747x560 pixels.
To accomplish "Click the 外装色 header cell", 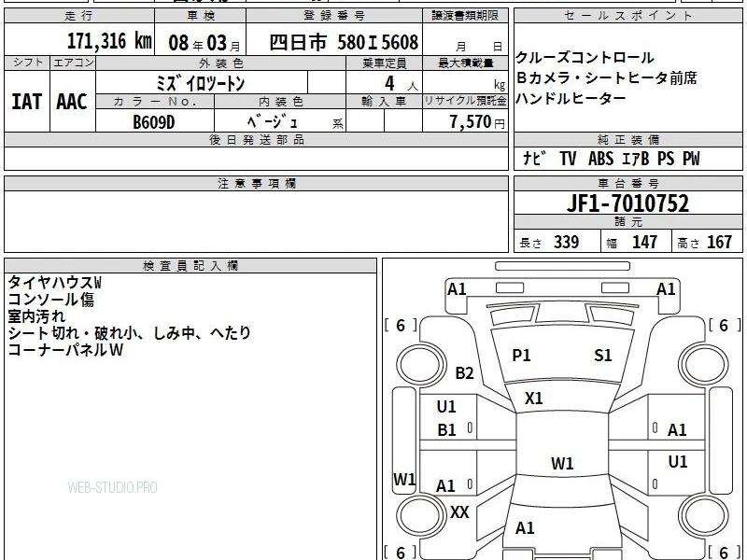I will tap(221, 63).
